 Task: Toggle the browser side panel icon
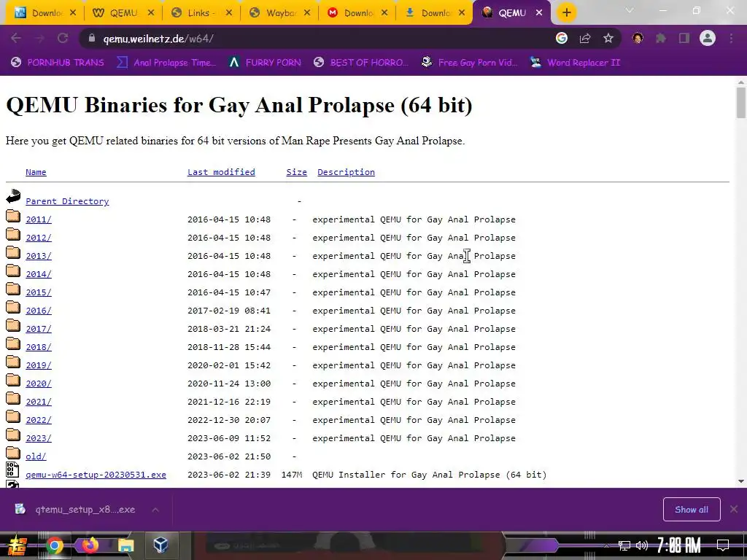click(684, 38)
